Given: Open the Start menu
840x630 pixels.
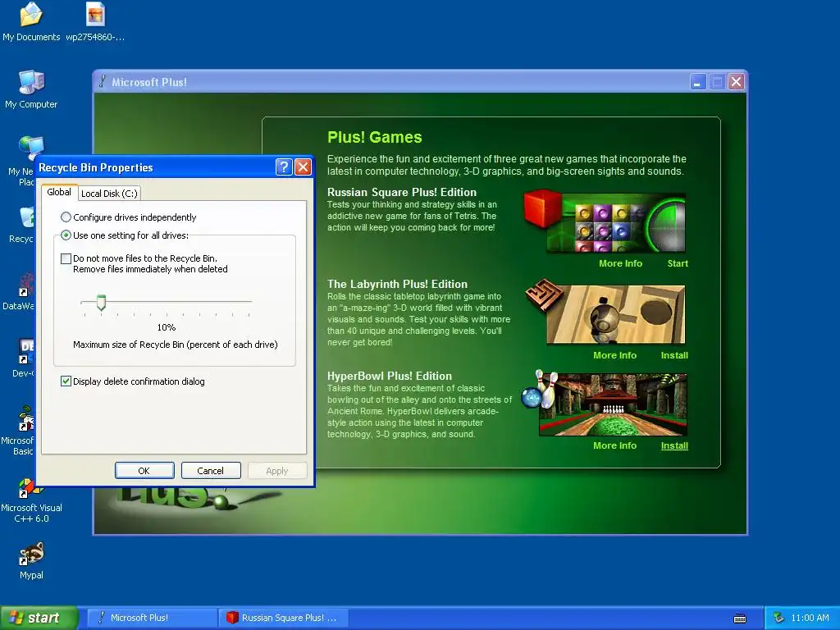Looking at the screenshot, I should point(39,618).
